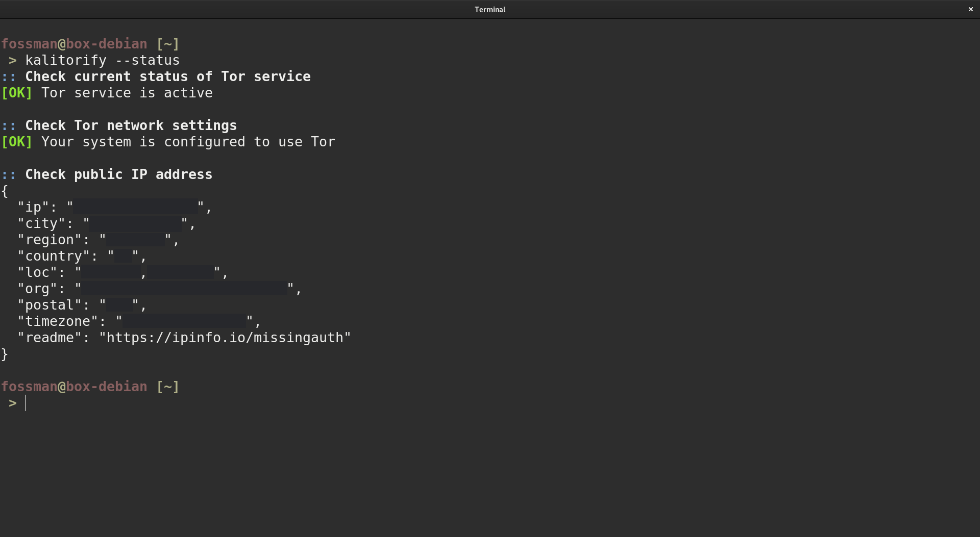Click the redacted timezone value
980x537 pixels.
(x=184, y=321)
